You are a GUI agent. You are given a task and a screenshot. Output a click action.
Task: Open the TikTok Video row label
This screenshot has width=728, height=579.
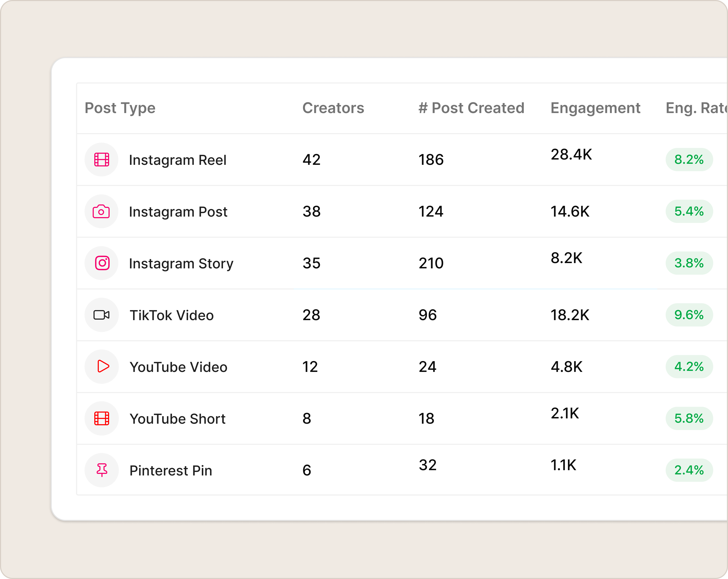171,315
